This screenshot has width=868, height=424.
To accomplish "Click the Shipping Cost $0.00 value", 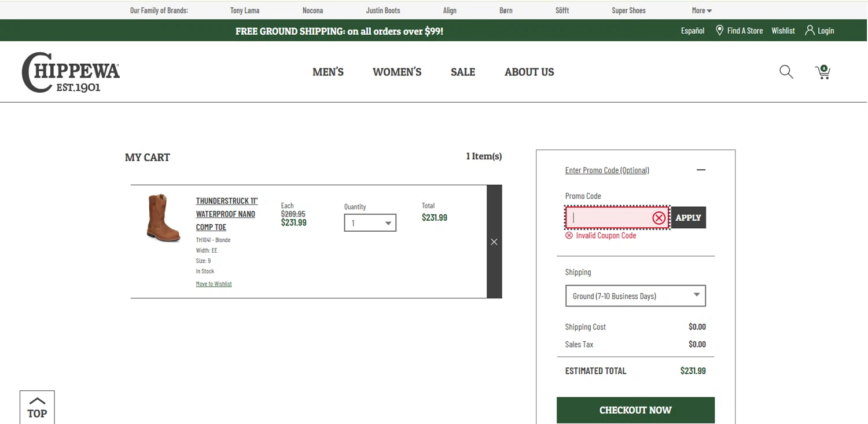I will click(x=697, y=327).
